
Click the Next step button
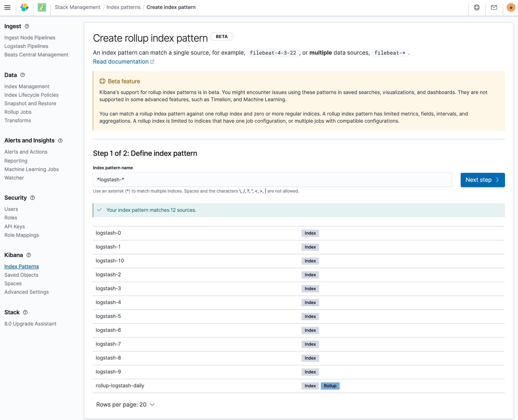[482, 180]
